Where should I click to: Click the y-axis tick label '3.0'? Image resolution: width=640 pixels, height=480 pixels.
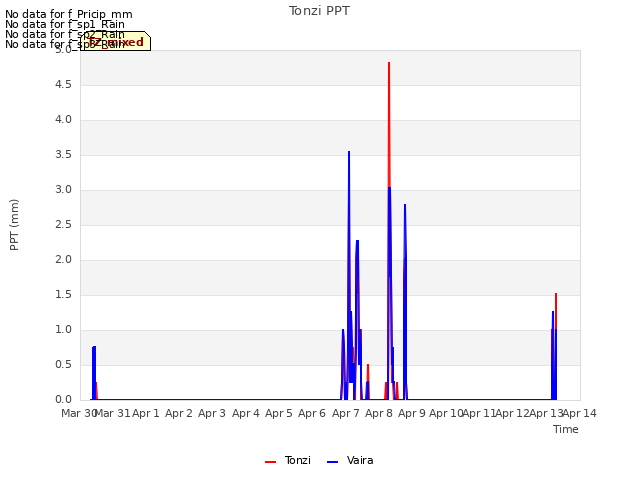coord(64,189)
